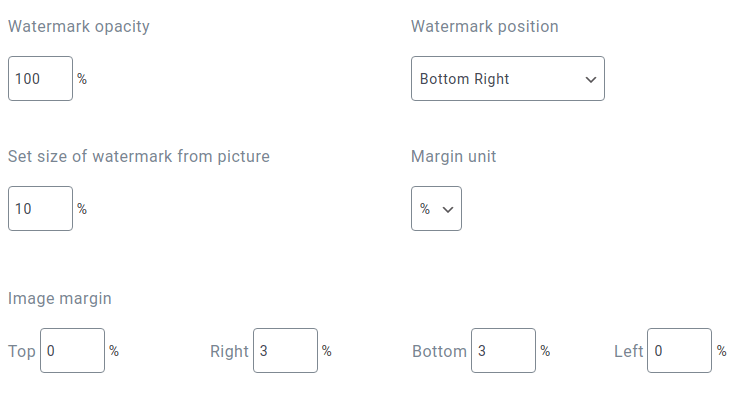Select the watermark size field showing 10
The width and height of the screenshot is (748, 399).
(x=41, y=209)
